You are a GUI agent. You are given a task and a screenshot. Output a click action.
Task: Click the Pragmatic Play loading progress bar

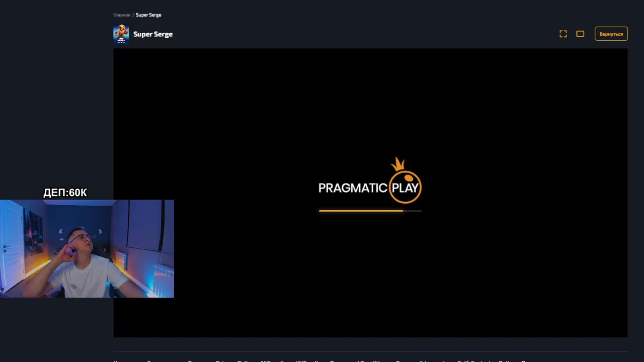pyautogui.click(x=370, y=211)
